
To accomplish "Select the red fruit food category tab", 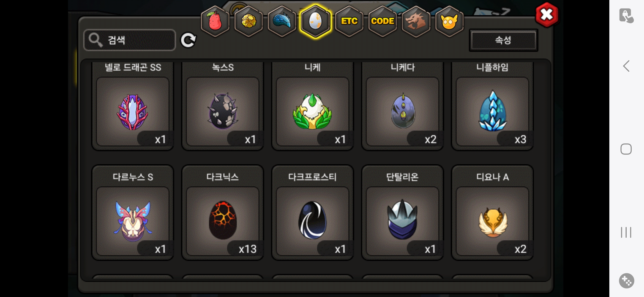I will click(x=215, y=21).
